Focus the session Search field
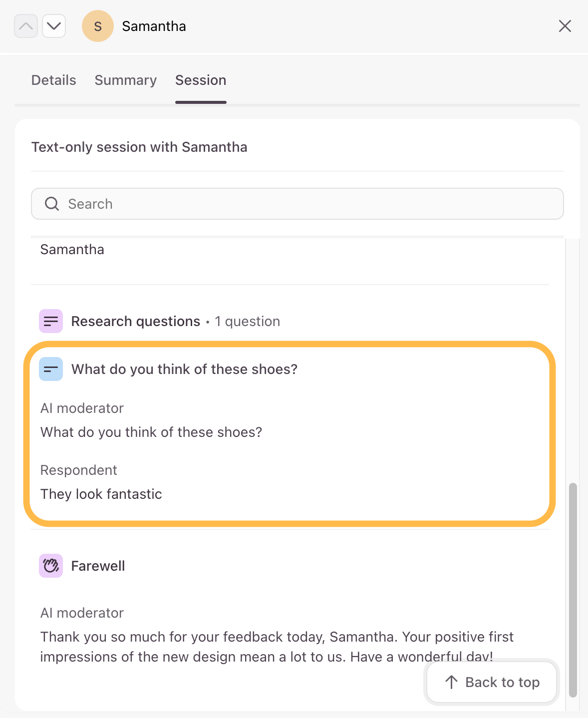588x718 pixels. tap(297, 204)
